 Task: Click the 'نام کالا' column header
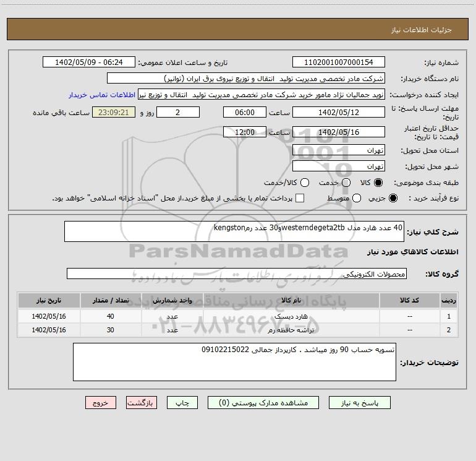(291, 301)
